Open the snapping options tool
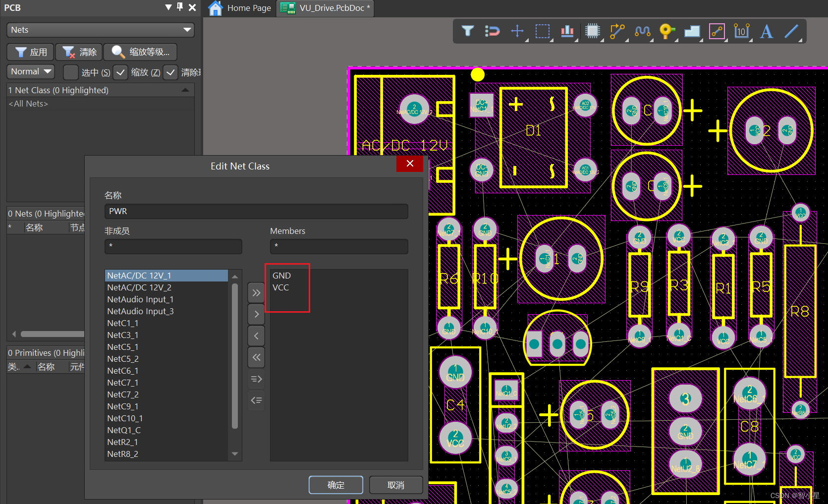 (492, 31)
